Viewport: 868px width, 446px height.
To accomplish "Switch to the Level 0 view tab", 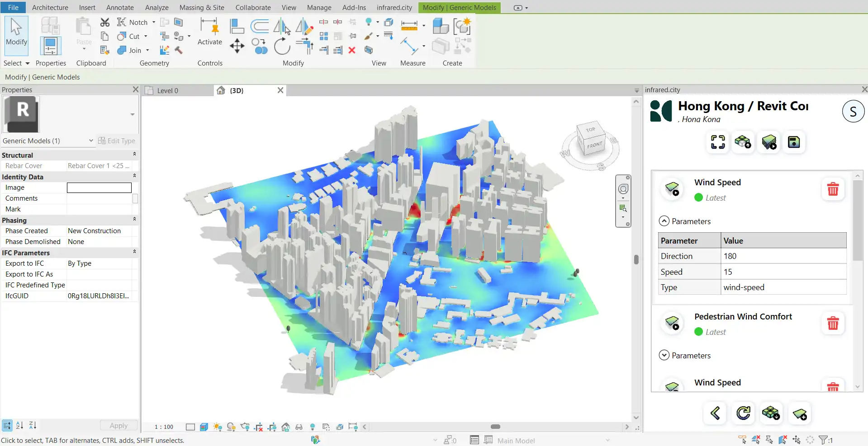I will point(168,90).
